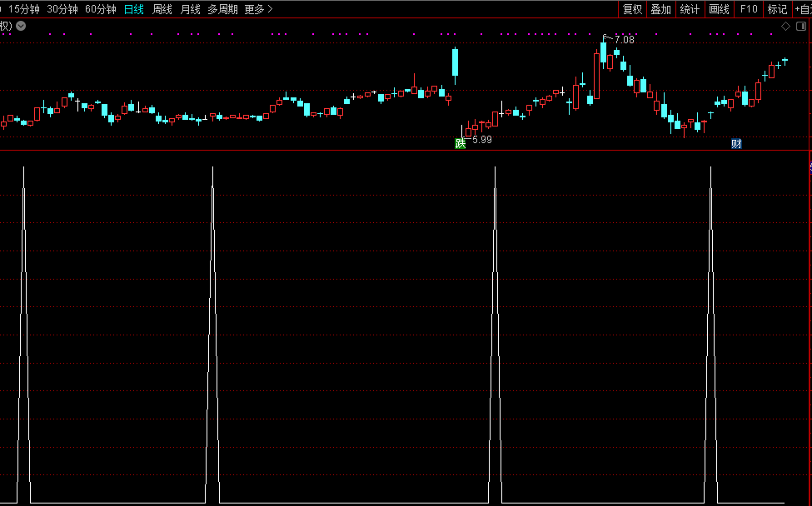Expand the 更多 periods menu
812x506 pixels.
pos(258,9)
